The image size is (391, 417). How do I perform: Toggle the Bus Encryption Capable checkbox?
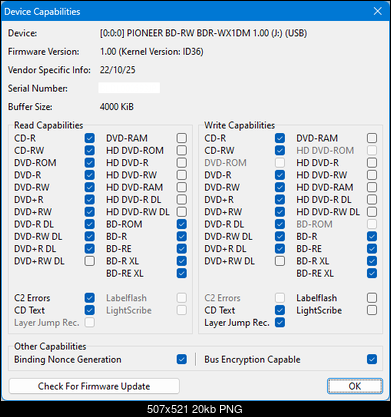click(372, 359)
